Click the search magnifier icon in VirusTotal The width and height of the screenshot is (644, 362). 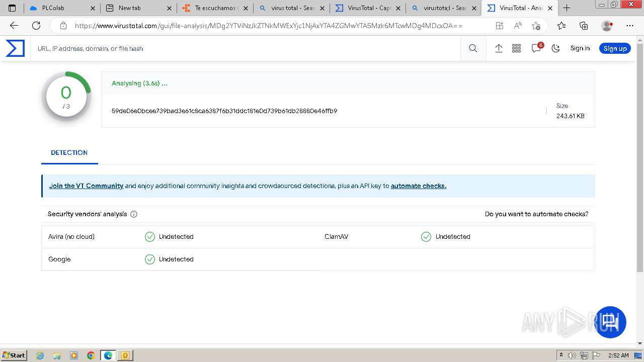click(473, 48)
